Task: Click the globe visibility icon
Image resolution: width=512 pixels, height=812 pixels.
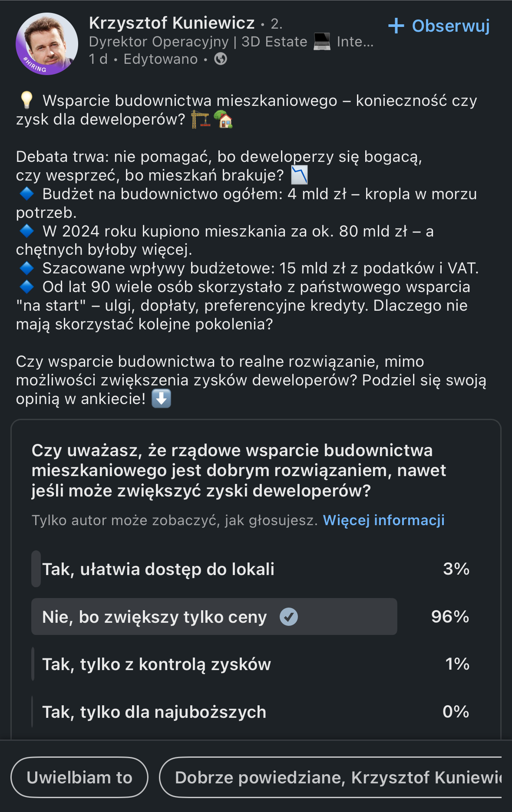Action: point(221,59)
